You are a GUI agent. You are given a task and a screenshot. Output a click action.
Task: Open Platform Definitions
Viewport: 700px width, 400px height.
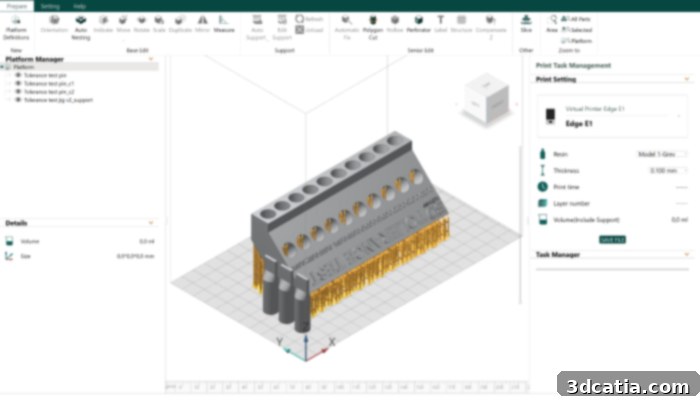16,27
